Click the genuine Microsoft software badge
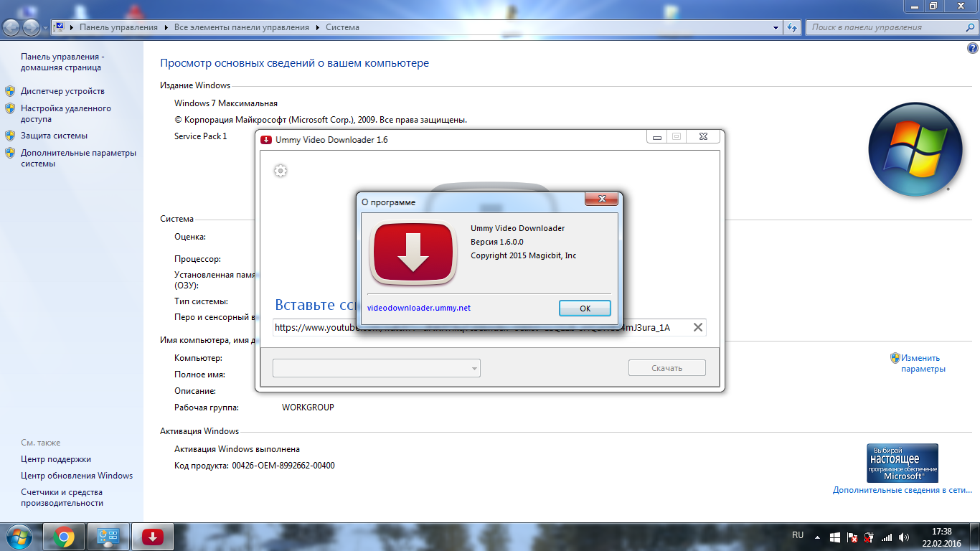This screenshot has height=551, width=980. [x=903, y=463]
